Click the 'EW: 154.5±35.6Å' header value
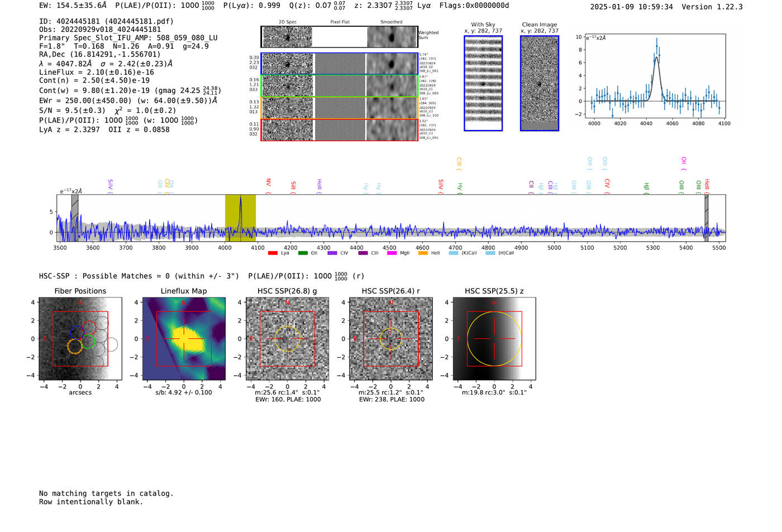The height and width of the screenshot is (532, 782). tap(73, 5)
